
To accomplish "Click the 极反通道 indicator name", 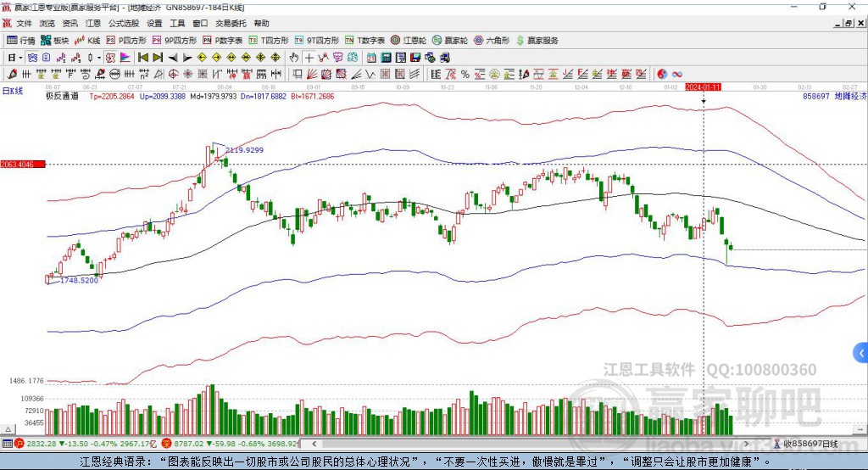I will (63, 96).
